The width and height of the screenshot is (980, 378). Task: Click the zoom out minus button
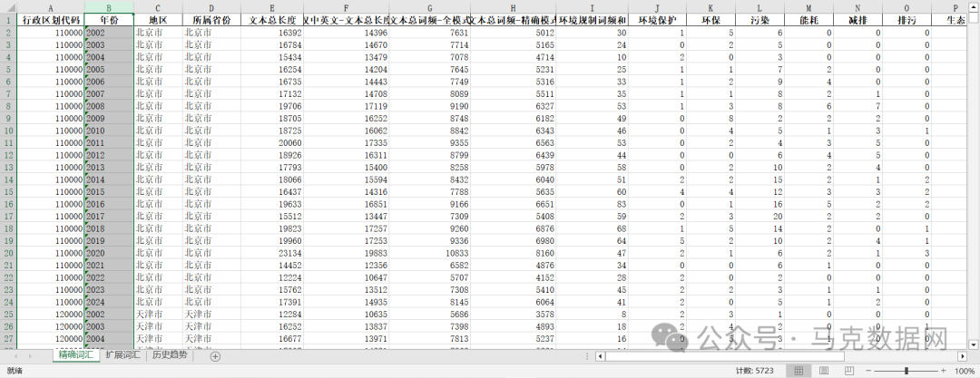click(x=870, y=371)
